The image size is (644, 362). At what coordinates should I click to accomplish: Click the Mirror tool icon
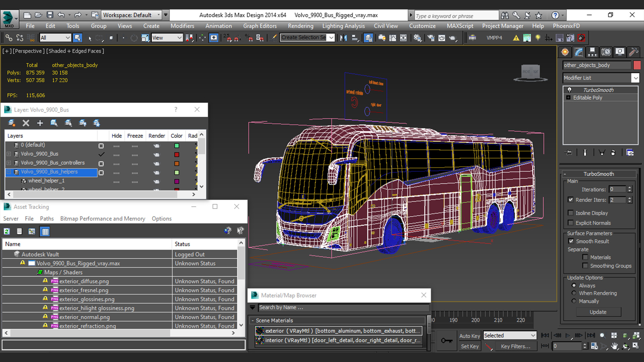[x=343, y=38]
